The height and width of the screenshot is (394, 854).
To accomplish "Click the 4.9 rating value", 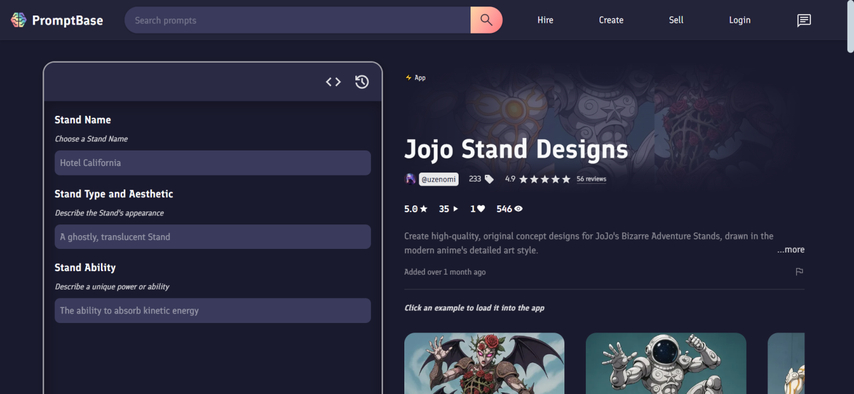I will [x=510, y=179].
